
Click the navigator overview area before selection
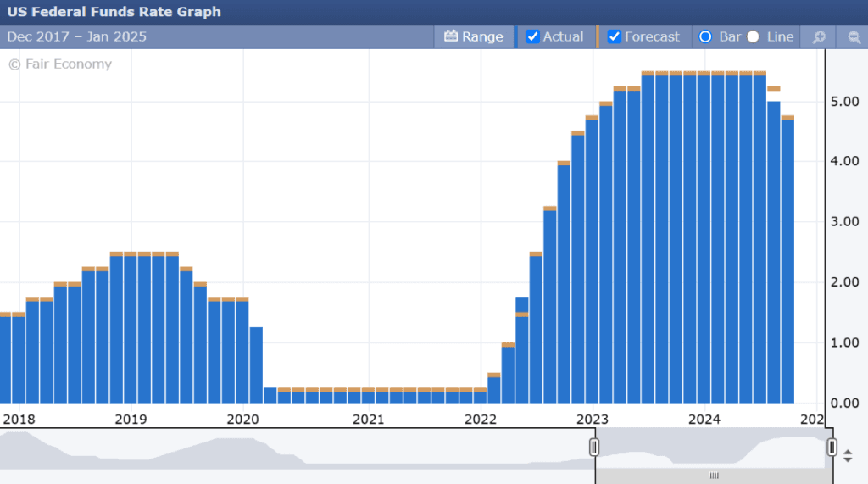point(298,448)
